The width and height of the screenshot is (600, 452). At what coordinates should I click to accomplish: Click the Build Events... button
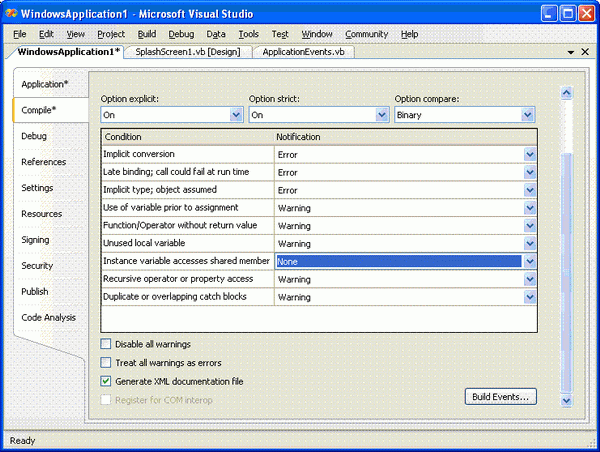(x=501, y=397)
